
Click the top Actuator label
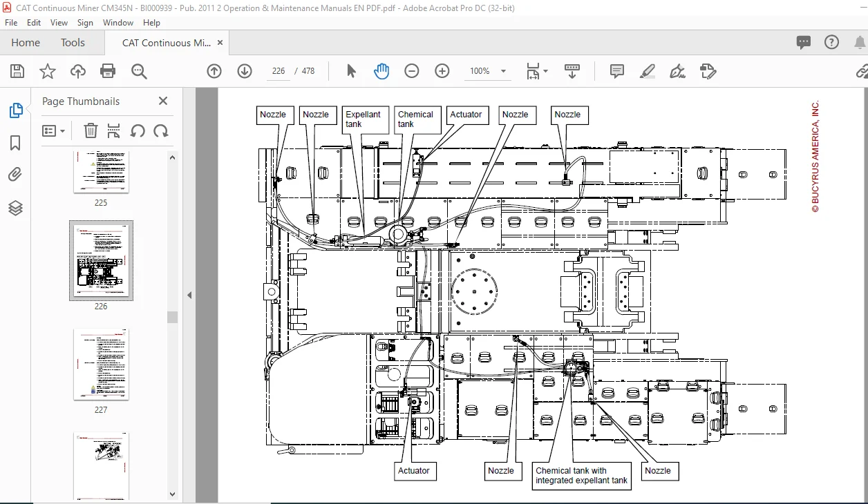pyautogui.click(x=466, y=115)
